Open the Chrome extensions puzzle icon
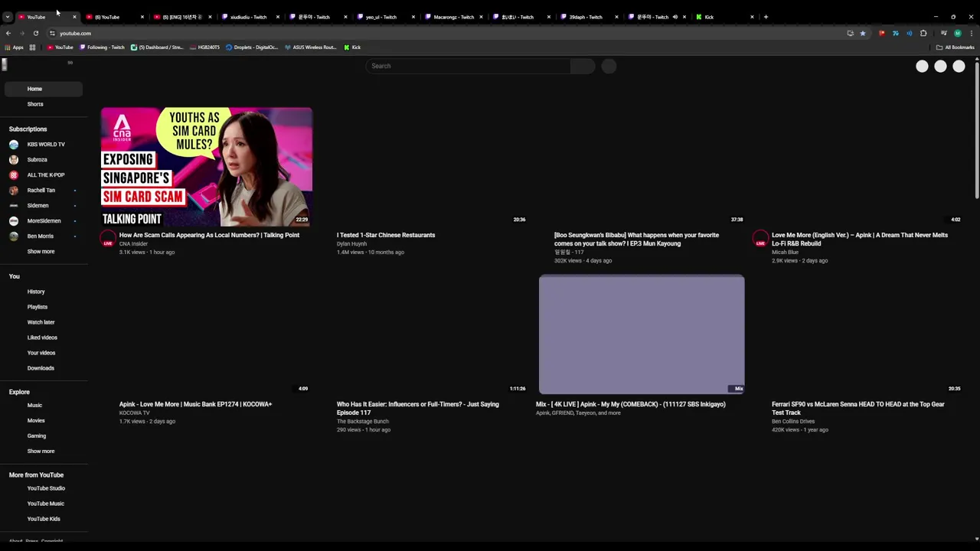This screenshot has height=551, width=980. coord(923,33)
